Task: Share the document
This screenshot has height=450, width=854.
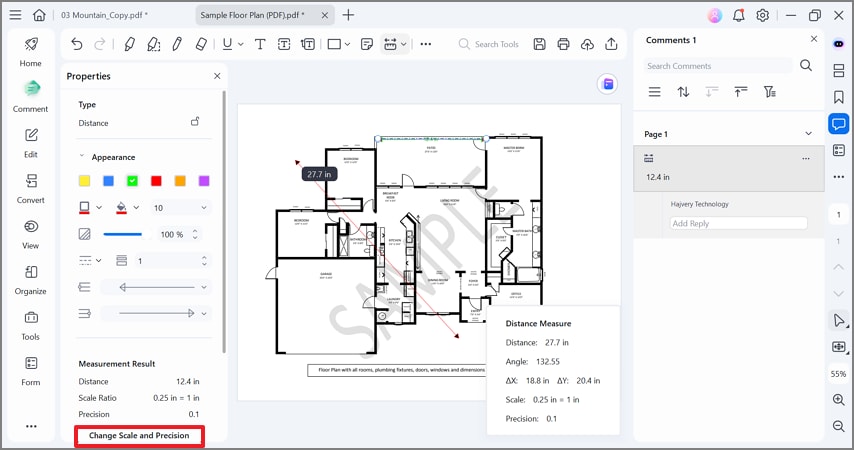Action: click(x=611, y=44)
